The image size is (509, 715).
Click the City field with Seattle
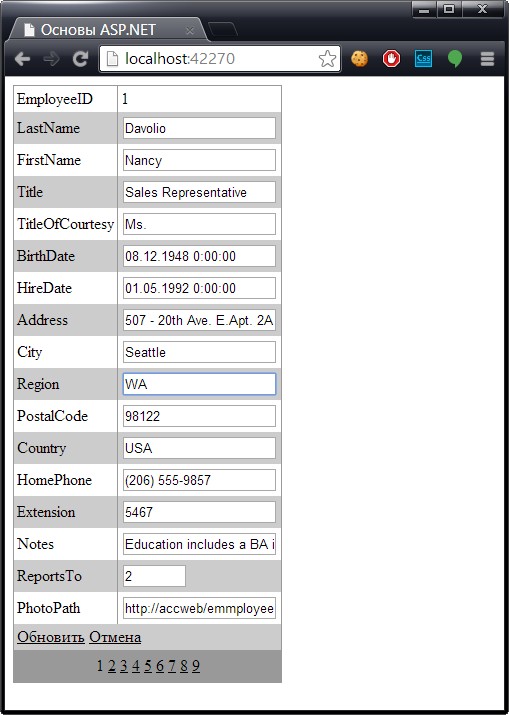point(199,352)
